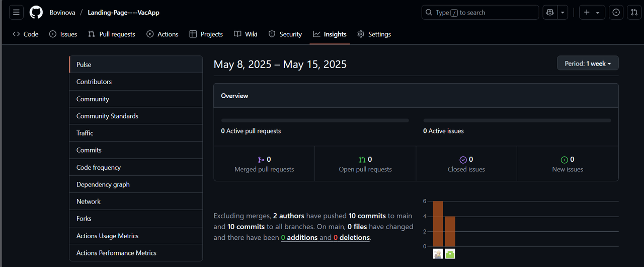Click the 0 Active pull requests text

tap(251, 131)
